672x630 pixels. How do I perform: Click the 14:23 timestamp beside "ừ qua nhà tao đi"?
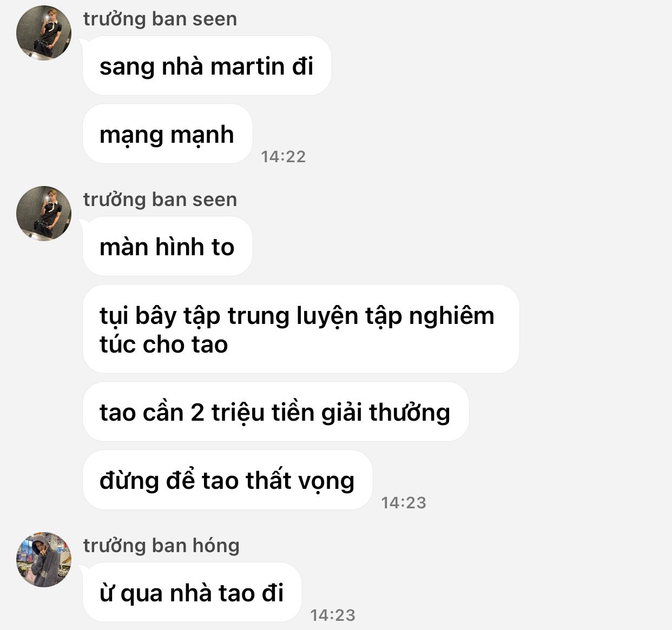(x=333, y=615)
